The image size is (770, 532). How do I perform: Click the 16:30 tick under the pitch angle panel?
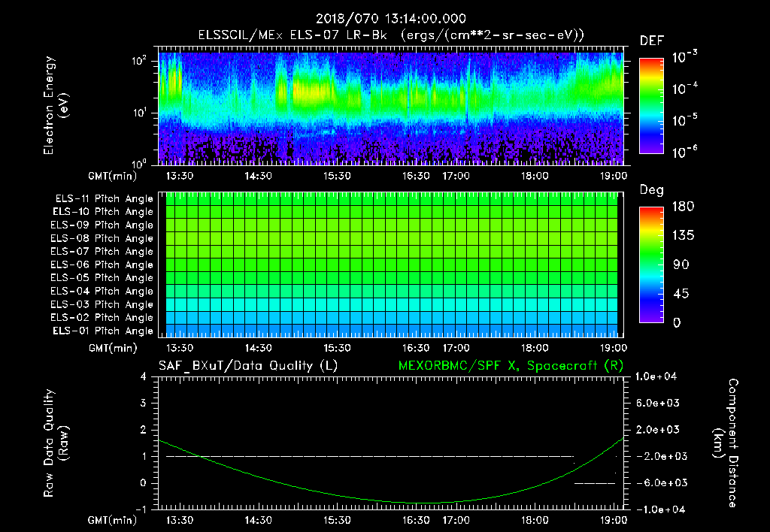click(416, 348)
